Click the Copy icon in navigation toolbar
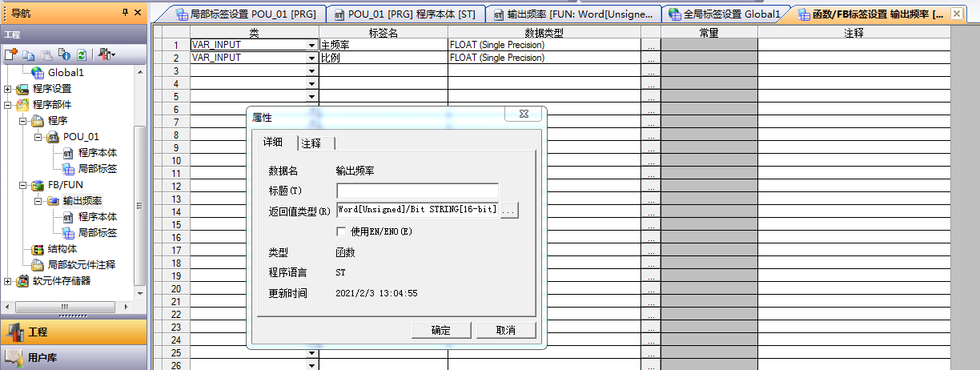This screenshot has height=370, width=980. click(x=29, y=54)
